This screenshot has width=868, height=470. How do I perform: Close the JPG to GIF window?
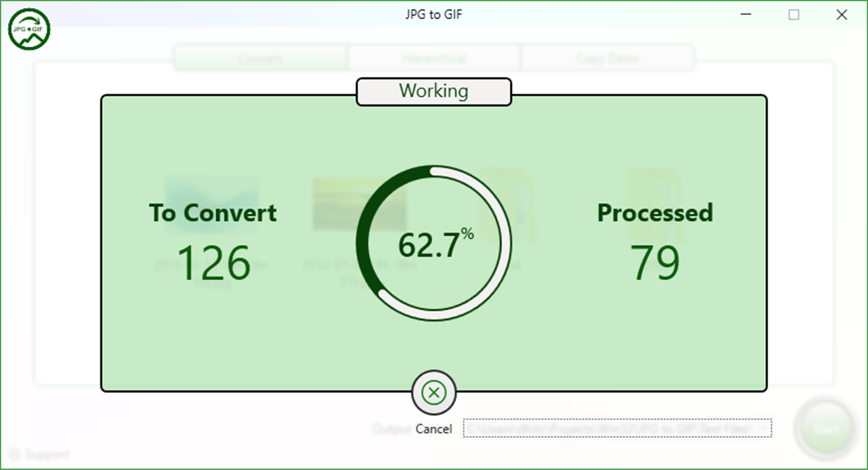point(841,15)
